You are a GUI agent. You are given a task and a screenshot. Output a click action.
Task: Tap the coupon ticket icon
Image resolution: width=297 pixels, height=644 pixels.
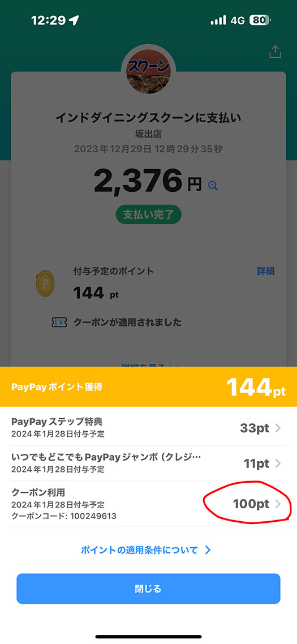click(x=59, y=323)
